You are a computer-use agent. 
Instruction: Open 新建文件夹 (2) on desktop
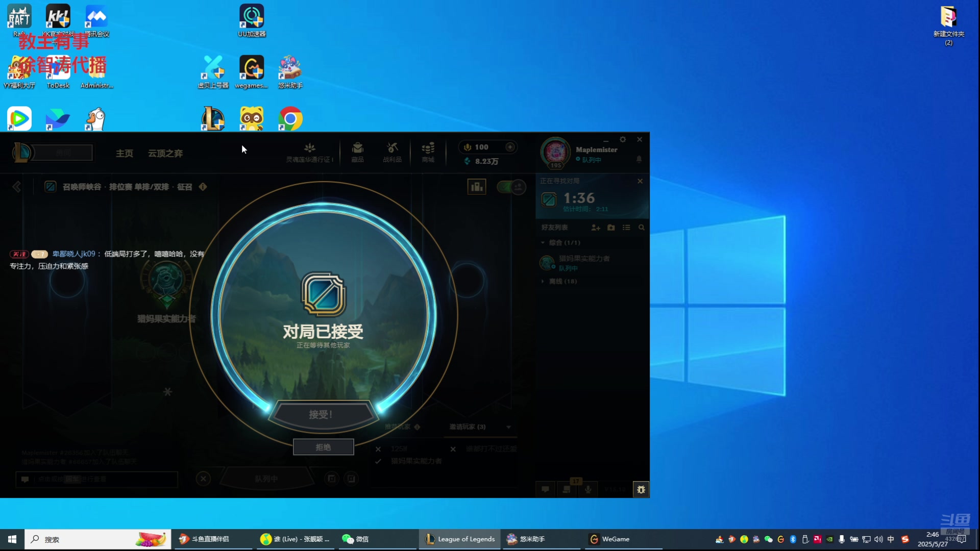point(949,25)
